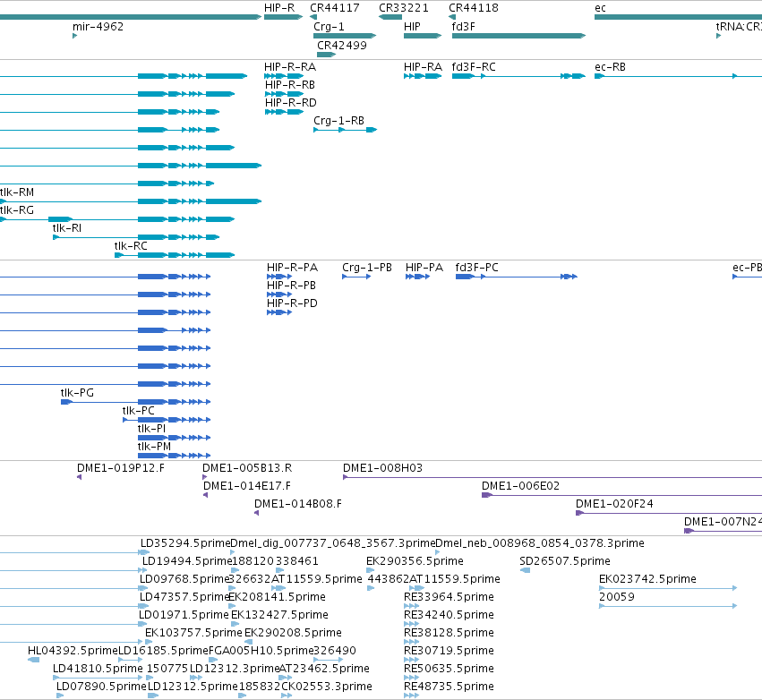Click the RE33964.5prime EST label
This screenshot has height=700, width=762.
[x=449, y=597]
